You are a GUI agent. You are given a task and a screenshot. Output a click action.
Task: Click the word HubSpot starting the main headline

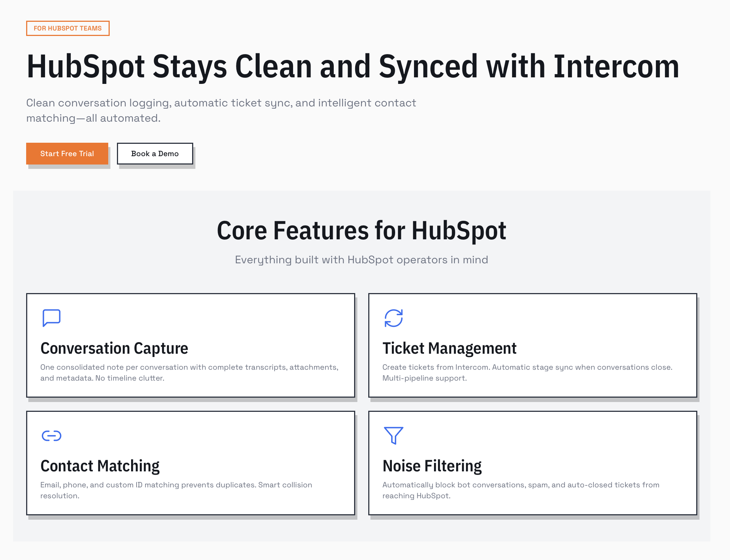(x=86, y=66)
